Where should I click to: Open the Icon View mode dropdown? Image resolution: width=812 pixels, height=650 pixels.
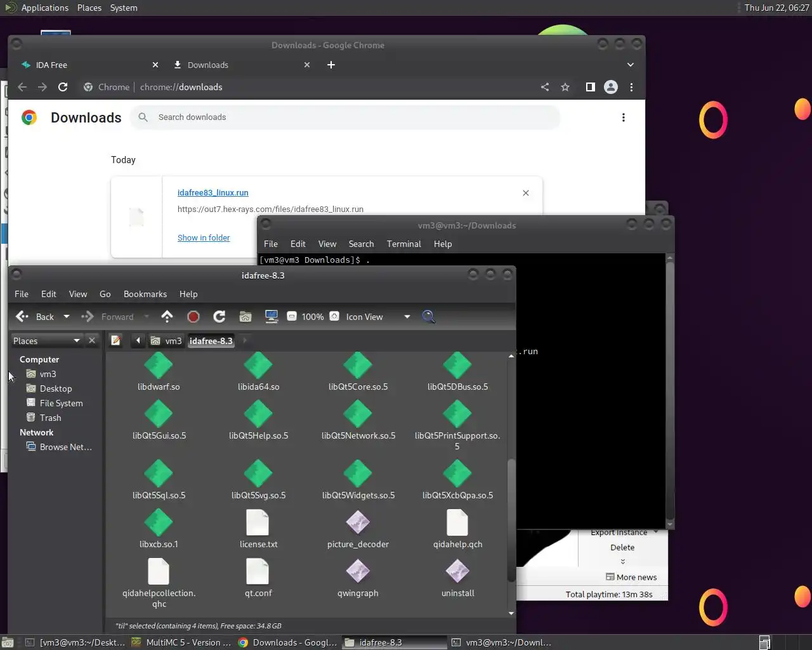pos(379,317)
